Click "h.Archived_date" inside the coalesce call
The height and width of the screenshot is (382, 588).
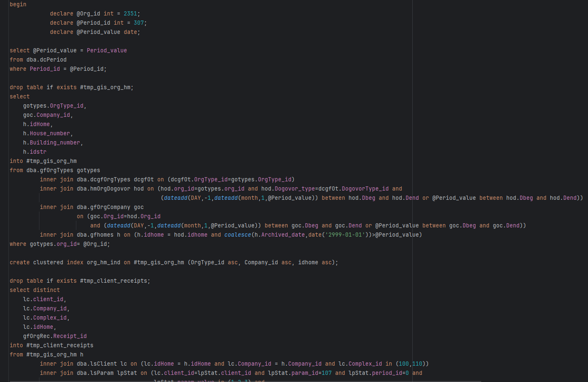tap(280, 235)
